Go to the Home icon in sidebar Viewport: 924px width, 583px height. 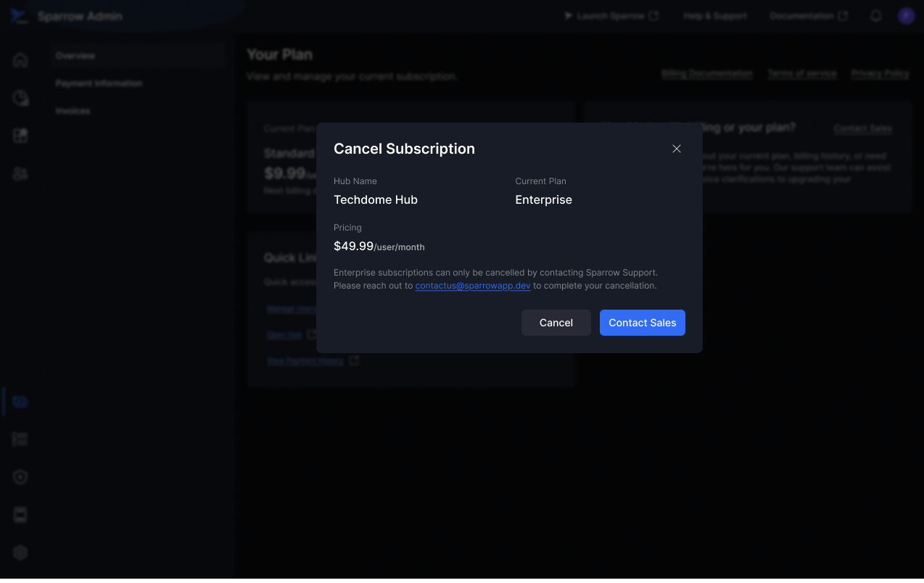tap(20, 60)
